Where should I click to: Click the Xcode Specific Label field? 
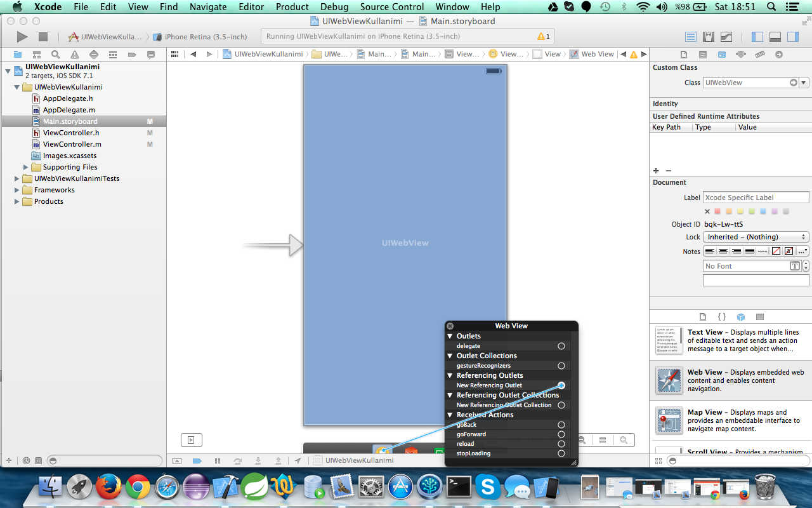756,197
